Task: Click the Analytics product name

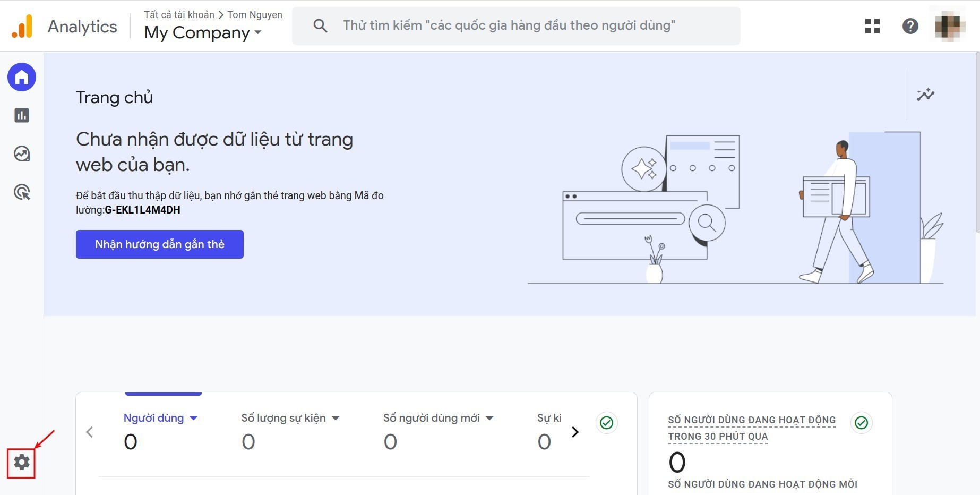Action: pyautogui.click(x=82, y=27)
